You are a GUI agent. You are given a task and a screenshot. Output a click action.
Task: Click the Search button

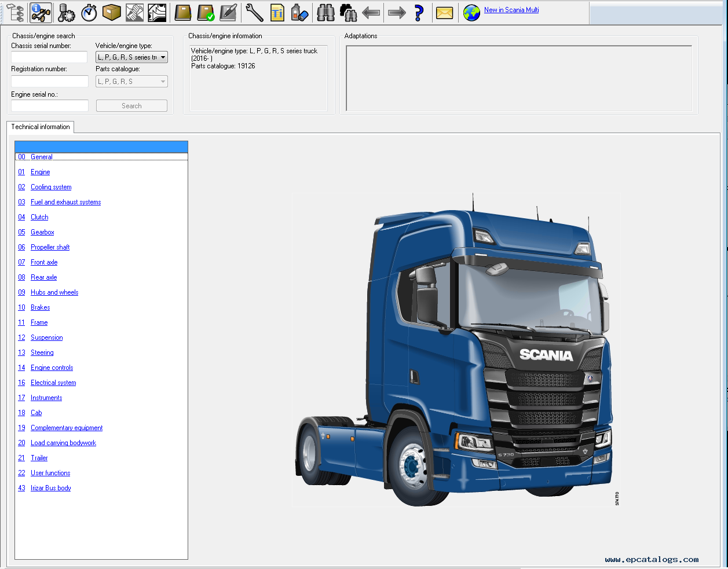coord(131,106)
